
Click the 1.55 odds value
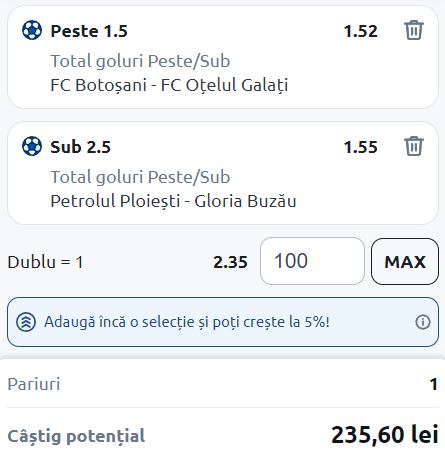(x=361, y=147)
